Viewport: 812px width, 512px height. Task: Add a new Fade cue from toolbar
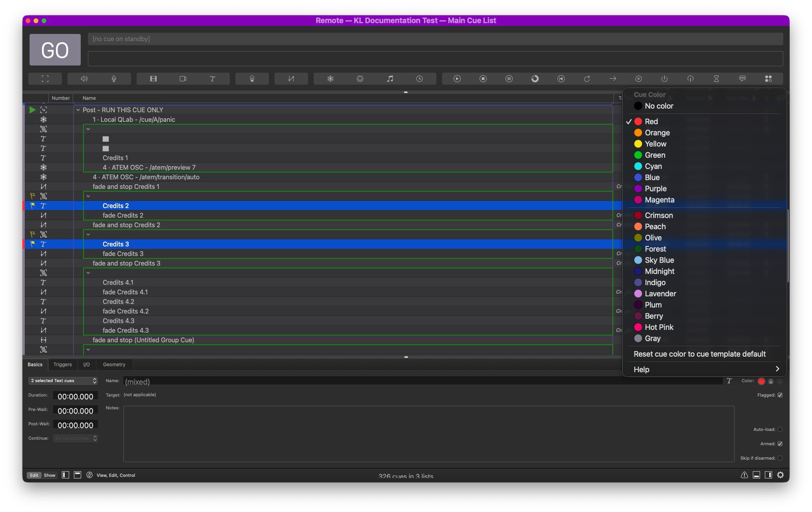click(x=291, y=79)
